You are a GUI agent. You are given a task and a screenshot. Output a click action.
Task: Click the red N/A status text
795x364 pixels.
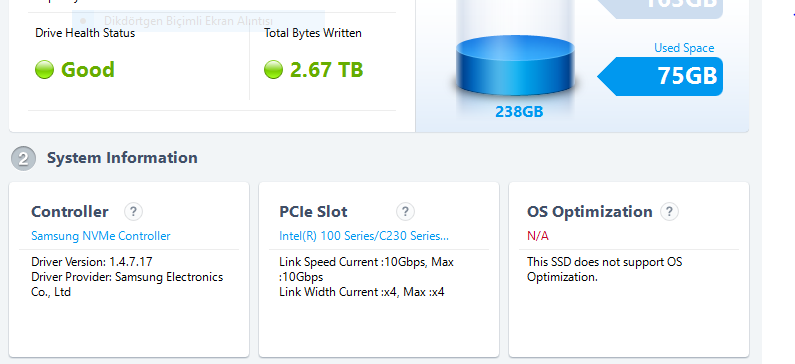point(537,236)
